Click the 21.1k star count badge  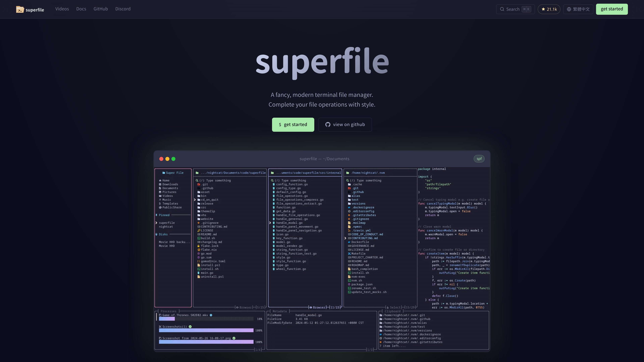[549, 9]
